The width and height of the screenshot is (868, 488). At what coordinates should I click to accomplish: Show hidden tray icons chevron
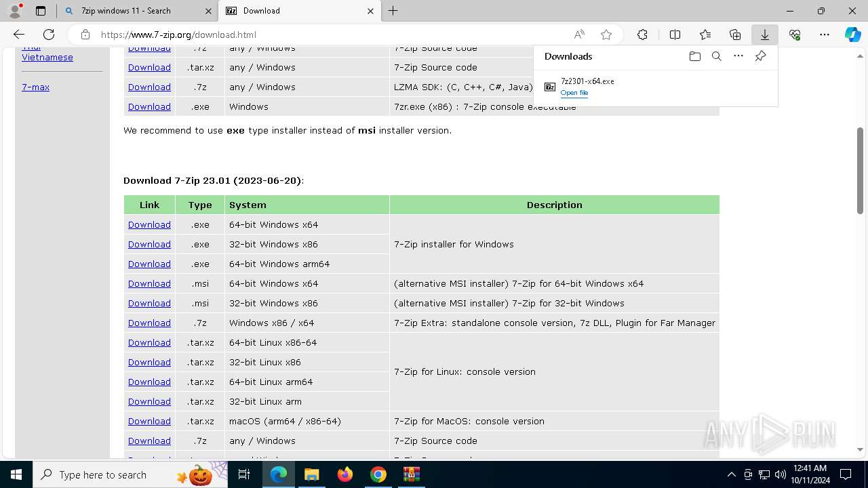click(731, 474)
